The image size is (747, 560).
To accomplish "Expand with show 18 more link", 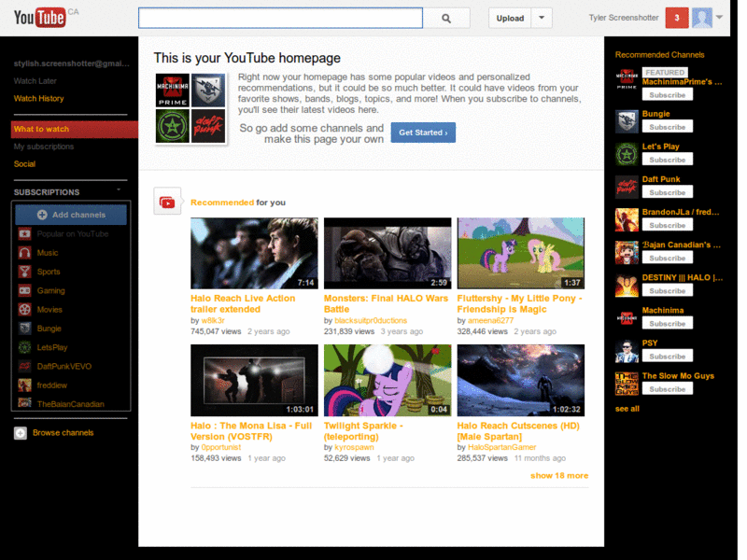I will tap(559, 476).
